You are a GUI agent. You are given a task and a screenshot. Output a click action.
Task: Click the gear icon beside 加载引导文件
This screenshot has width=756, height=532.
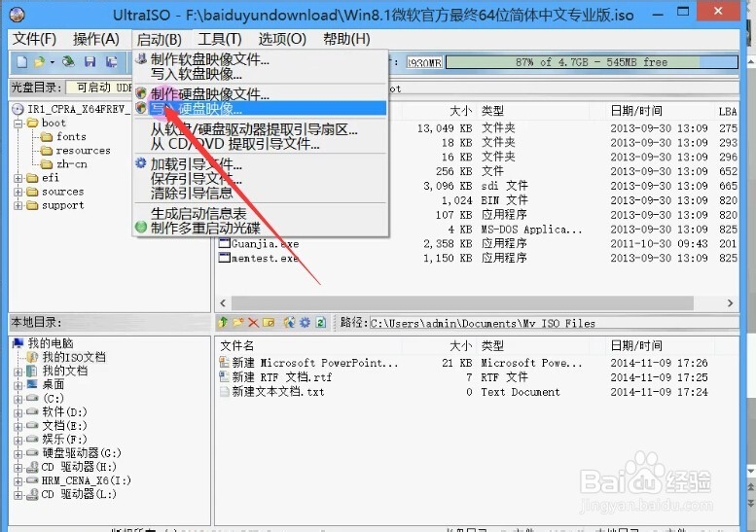tap(141, 163)
